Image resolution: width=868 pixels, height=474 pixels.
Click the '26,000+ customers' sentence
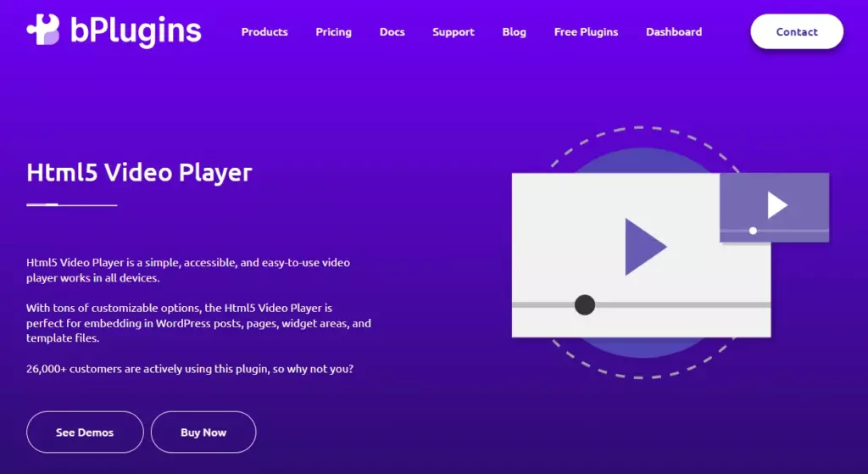pyautogui.click(x=190, y=368)
